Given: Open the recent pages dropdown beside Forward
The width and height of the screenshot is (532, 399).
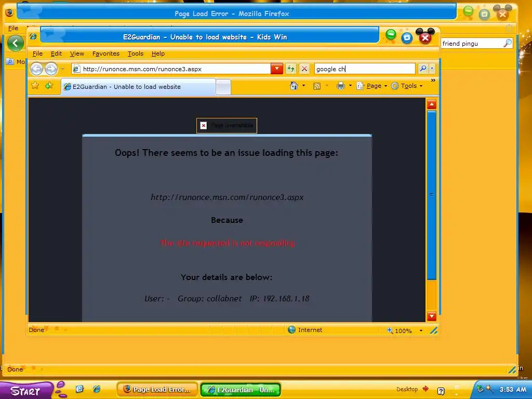Looking at the screenshot, I should [62, 69].
